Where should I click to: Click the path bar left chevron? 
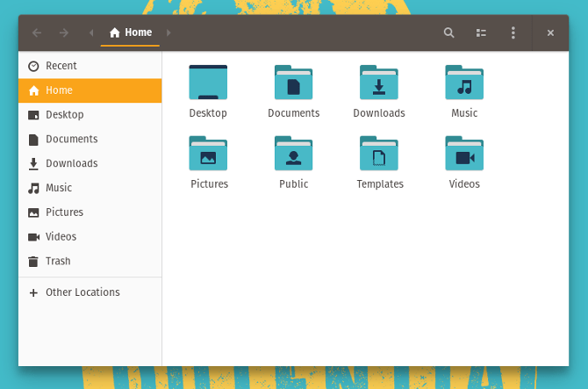click(91, 33)
